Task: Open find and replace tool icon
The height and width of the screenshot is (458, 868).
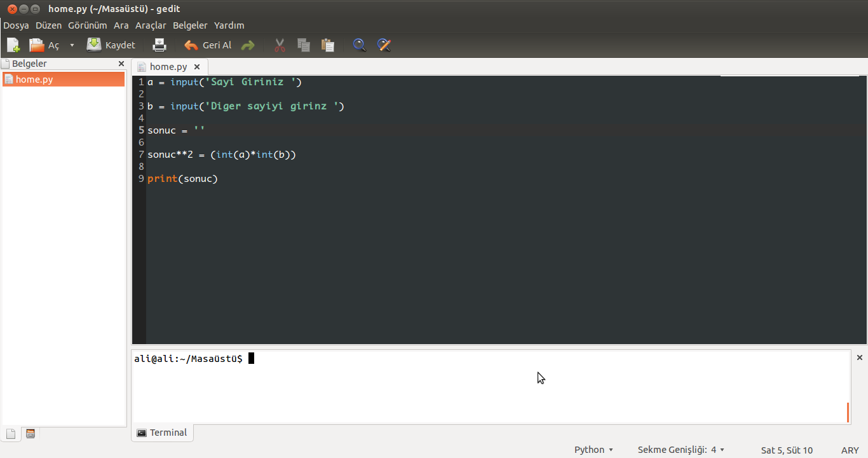Action: click(x=384, y=45)
